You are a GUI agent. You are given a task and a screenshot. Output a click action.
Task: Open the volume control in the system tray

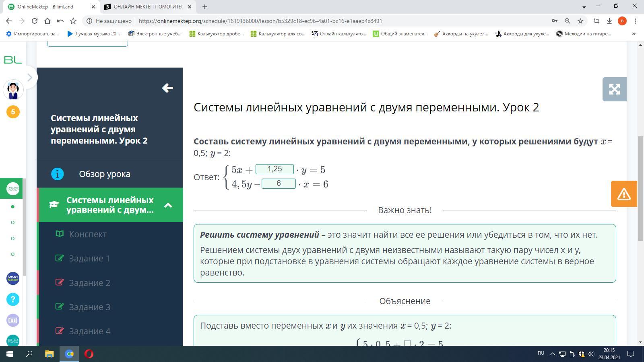[591, 354]
